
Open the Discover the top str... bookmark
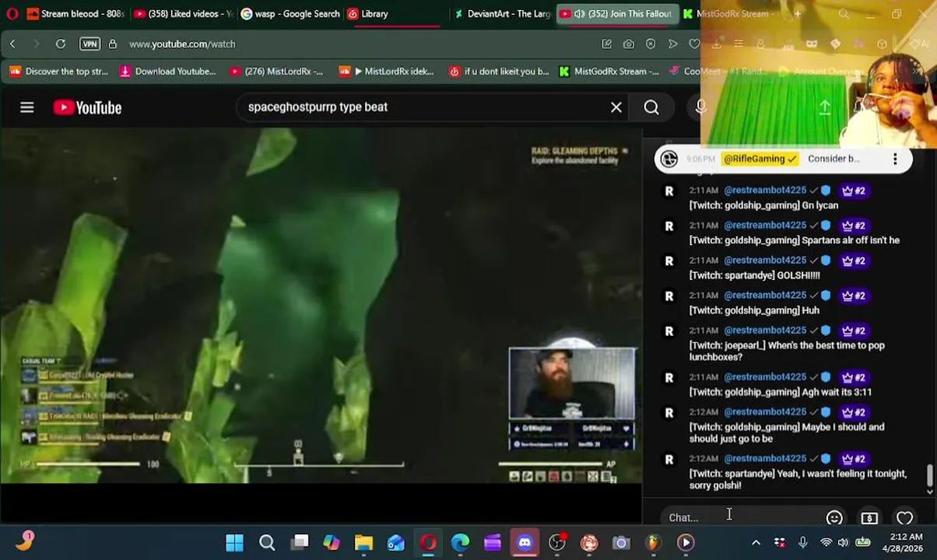click(x=59, y=72)
